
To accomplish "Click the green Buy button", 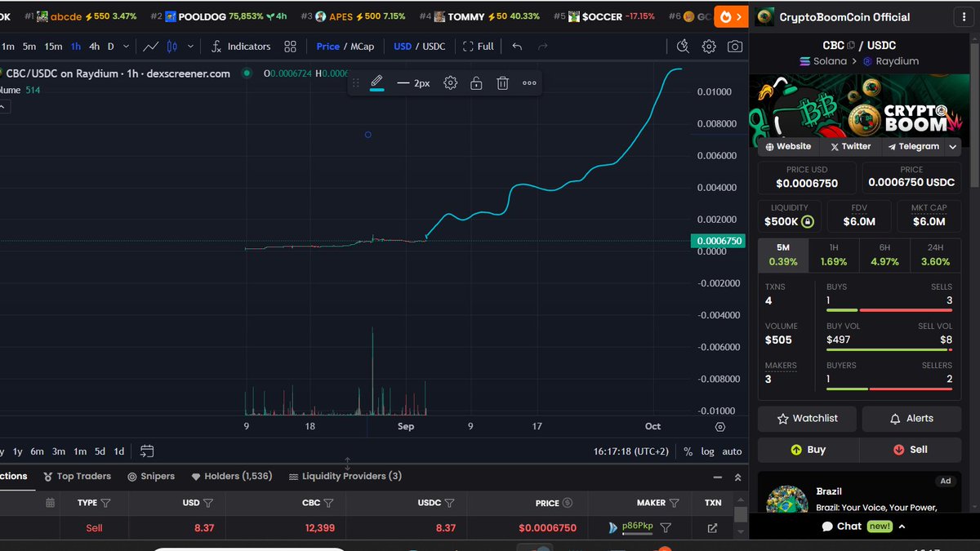I will coord(808,450).
